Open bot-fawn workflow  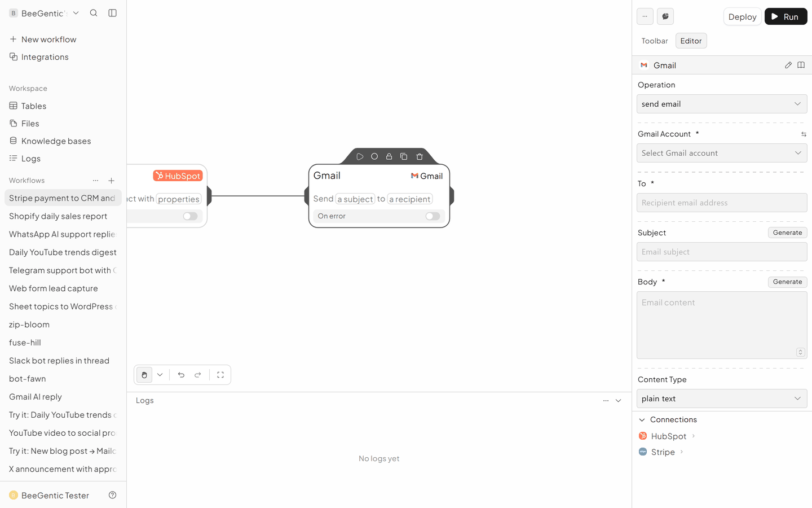click(63, 379)
